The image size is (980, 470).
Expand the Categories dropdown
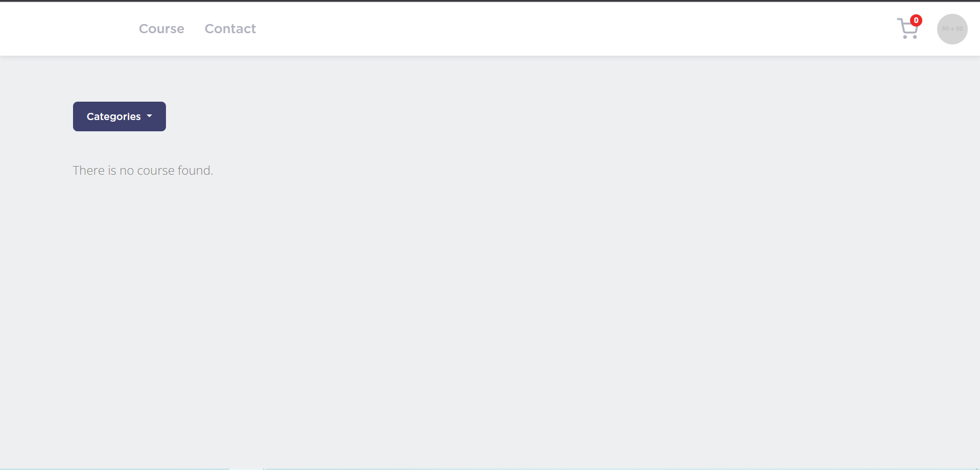point(119,116)
